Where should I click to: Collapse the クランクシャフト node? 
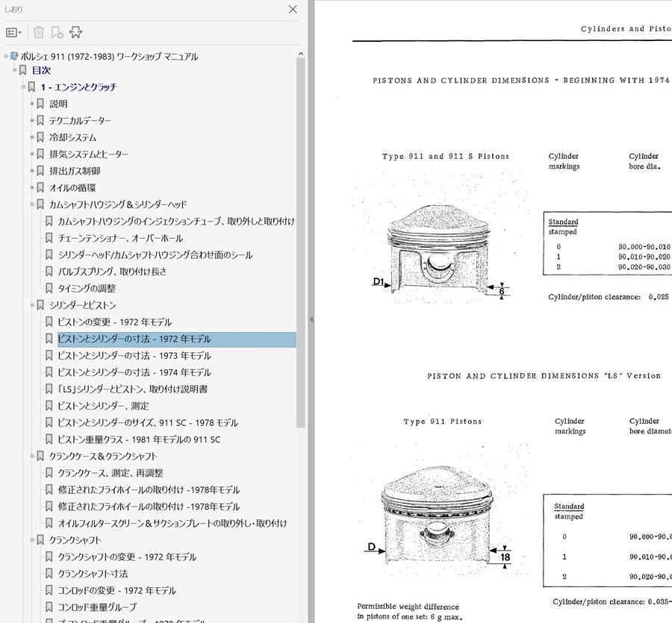31,540
